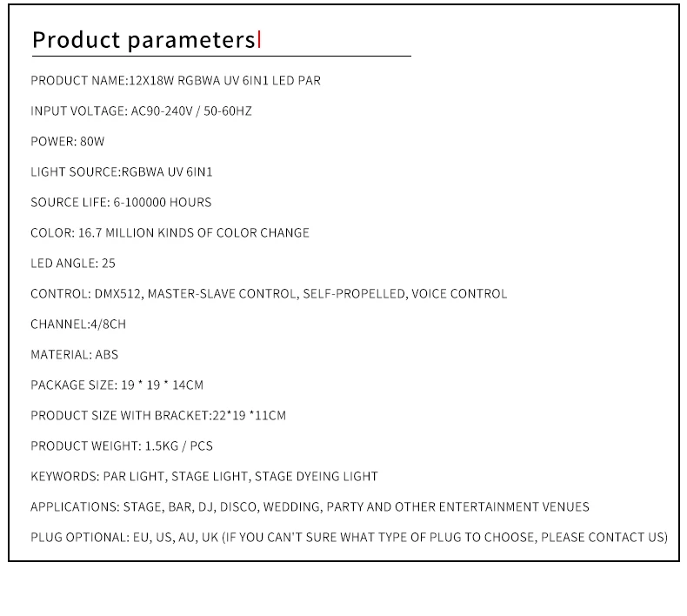The height and width of the screenshot is (616, 687).
Task: Click the APPLICATIONS STAGE, BAR line
Action: pos(310,507)
